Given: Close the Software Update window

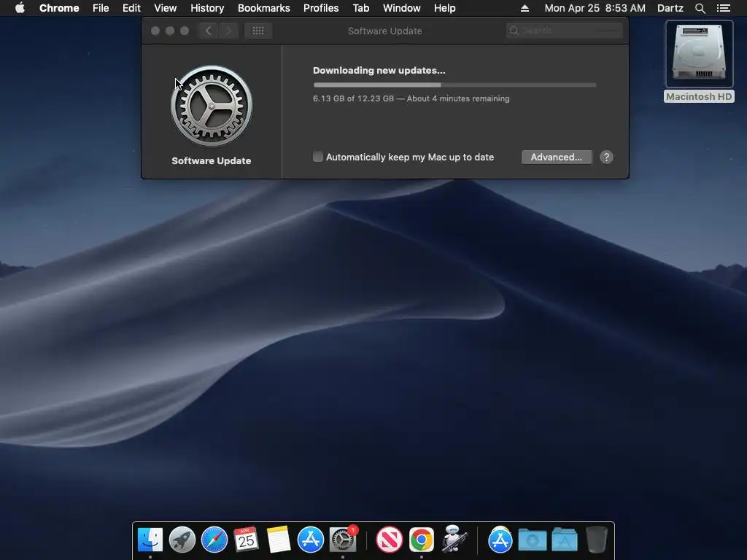Looking at the screenshot, I should click(x=155, y=31).
